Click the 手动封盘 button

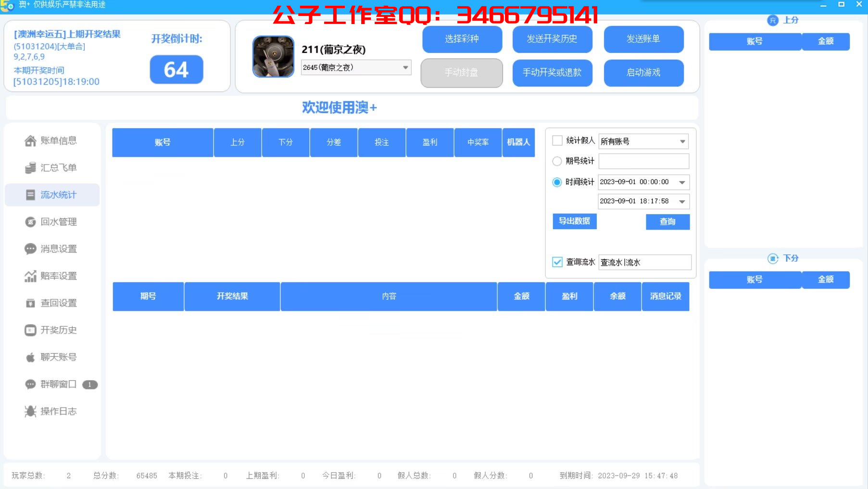click(462, 73)
